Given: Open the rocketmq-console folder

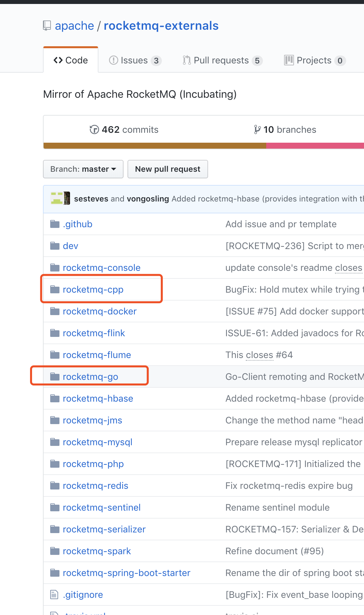Looking at the screenshot, I should pyautogui.click(x=102, y=268).
